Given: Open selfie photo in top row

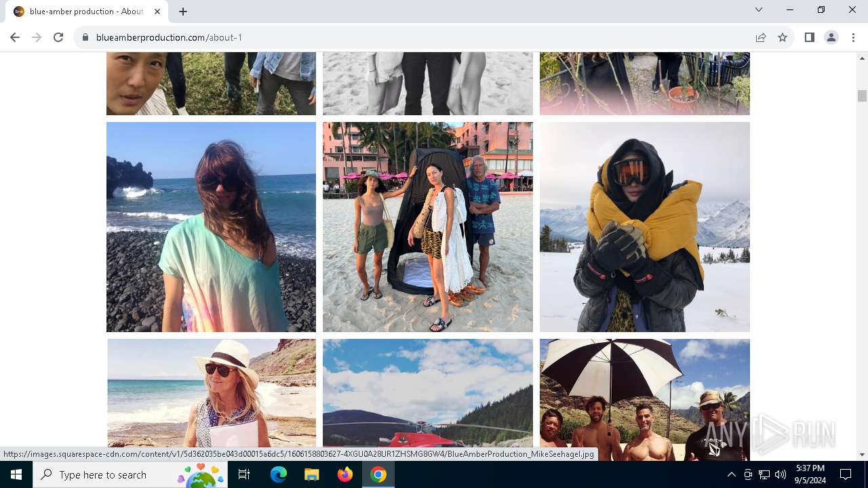Looking at the screenshot, I should (x=211, y=83).
